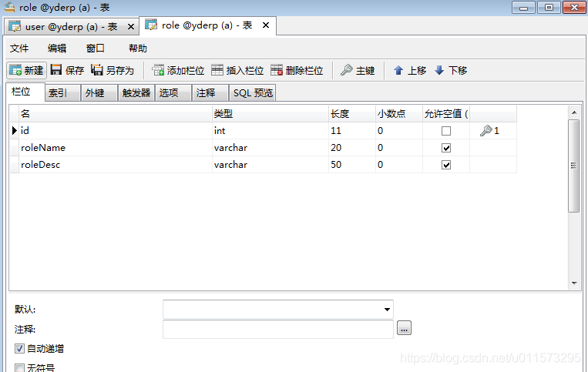Screen dimensions: 588x372
Task: Switch to the 外键 tab
Action: click(x=99, y=93)
